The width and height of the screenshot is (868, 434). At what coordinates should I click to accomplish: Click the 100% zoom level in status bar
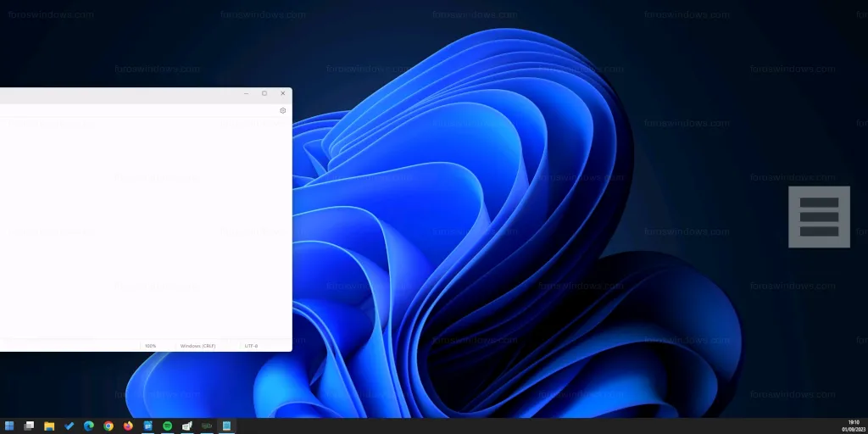[151, 346]
